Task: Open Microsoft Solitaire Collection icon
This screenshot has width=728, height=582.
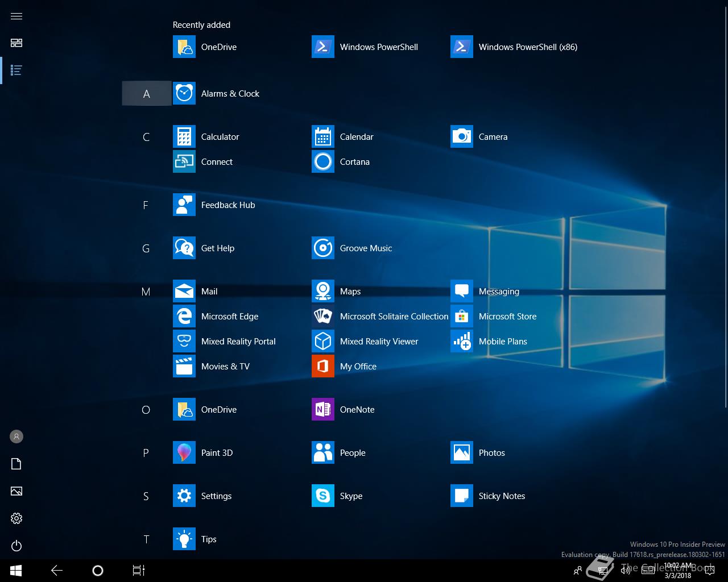Action: coord(323,316)
